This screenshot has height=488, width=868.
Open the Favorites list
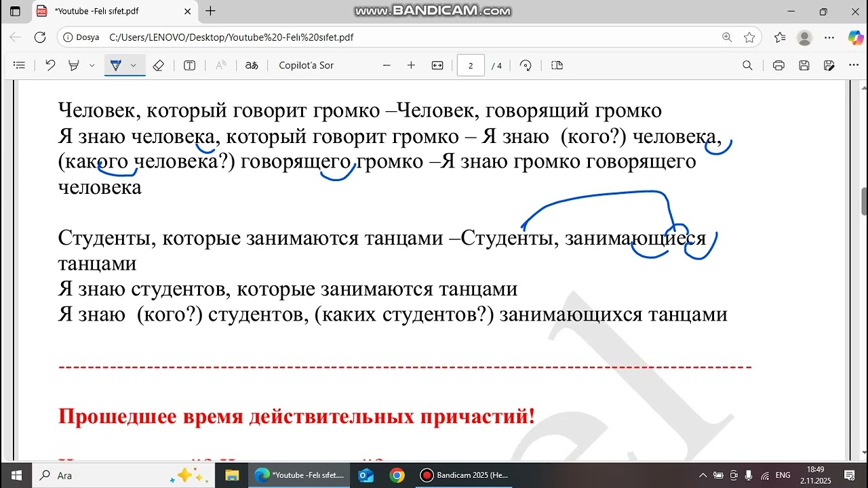(x=780, y=37)
